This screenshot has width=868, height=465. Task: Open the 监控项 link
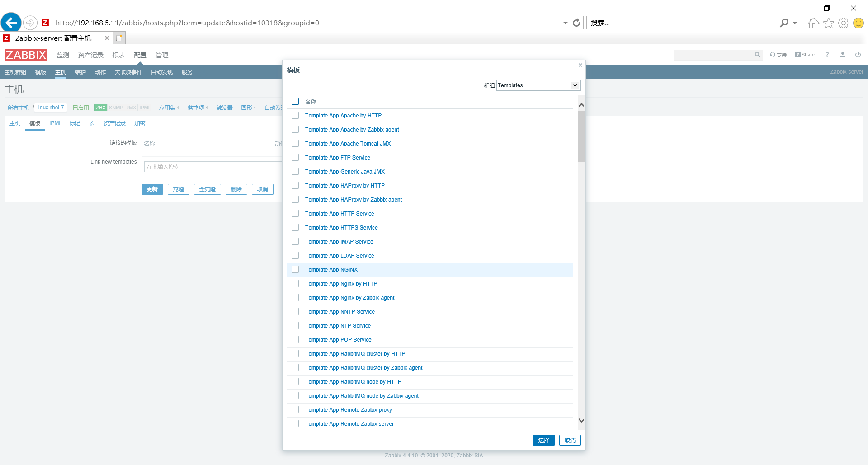tap(196, 108)
